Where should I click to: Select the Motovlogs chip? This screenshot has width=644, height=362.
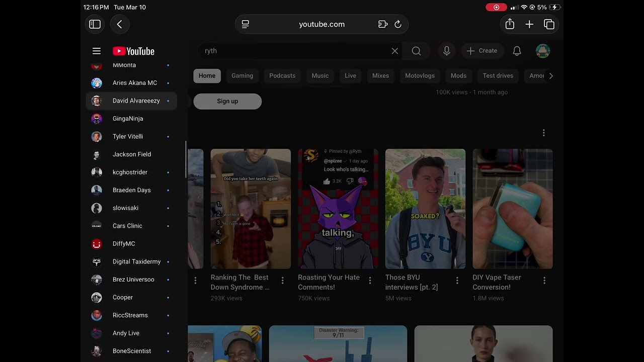tap(420, 76)
